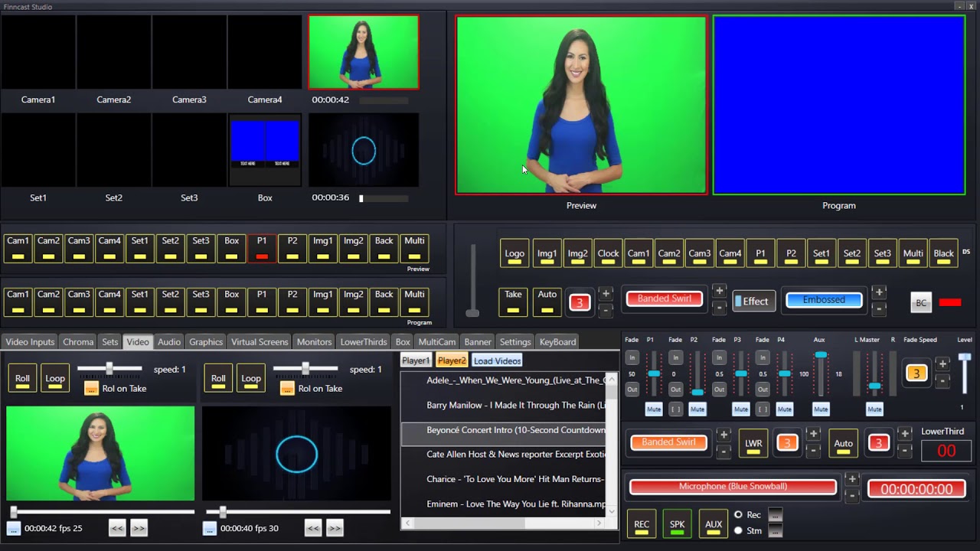Toggle the SPK speaker button
Screen dimensions: 980x551
[x=677, y=523]
